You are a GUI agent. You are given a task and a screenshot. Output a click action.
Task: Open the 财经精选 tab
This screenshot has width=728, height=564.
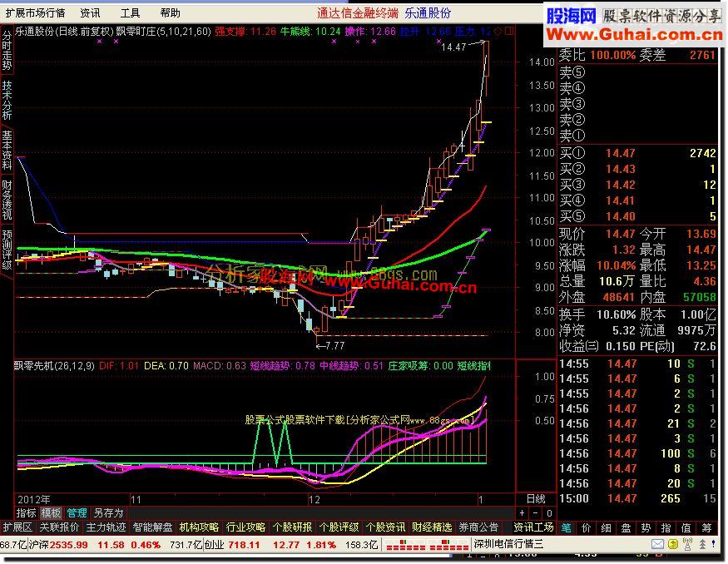[x=433, y=527]
